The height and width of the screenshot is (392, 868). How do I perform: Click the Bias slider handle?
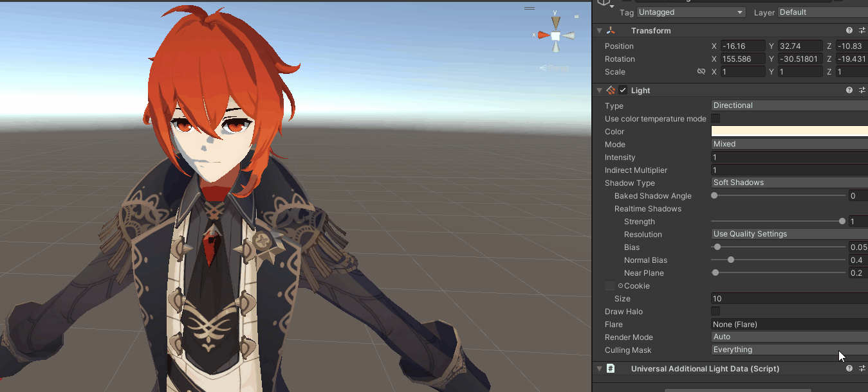tap(717, 247)
